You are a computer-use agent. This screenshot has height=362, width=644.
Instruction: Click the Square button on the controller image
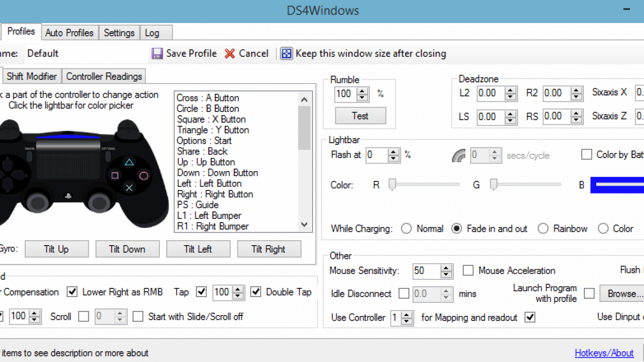[x=114, y=175]
